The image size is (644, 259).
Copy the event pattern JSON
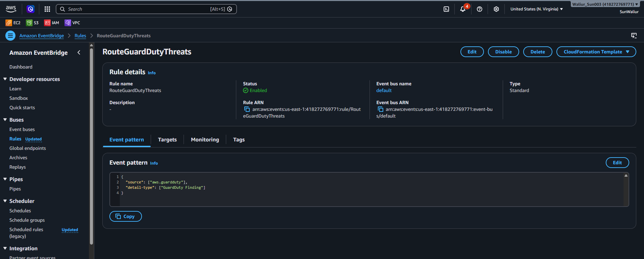126,216
